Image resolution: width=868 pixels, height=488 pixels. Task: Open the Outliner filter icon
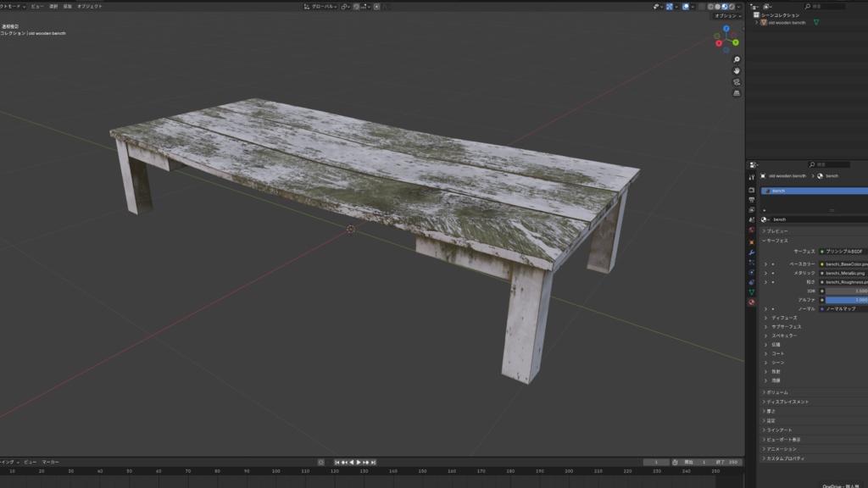pos(766,6)
